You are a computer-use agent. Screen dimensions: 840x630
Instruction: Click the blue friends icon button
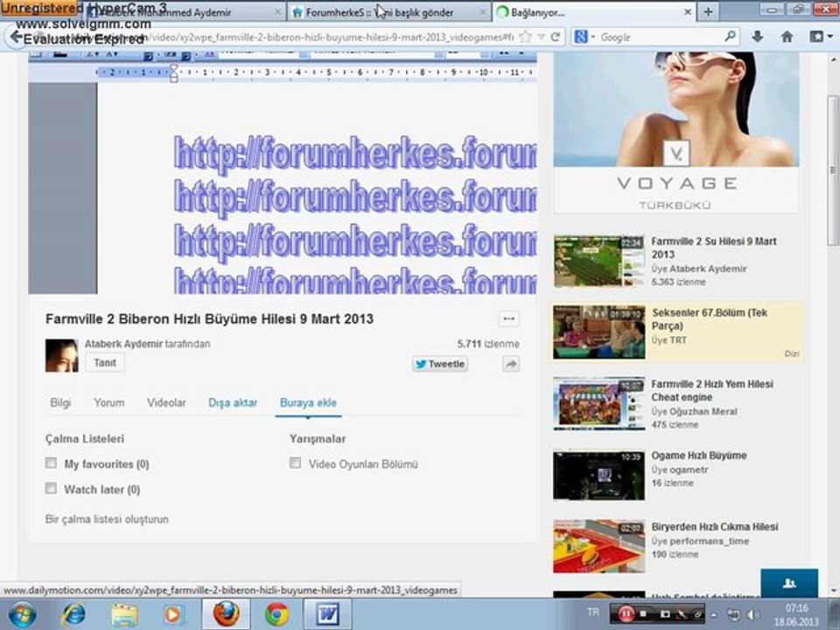(789, 583)
